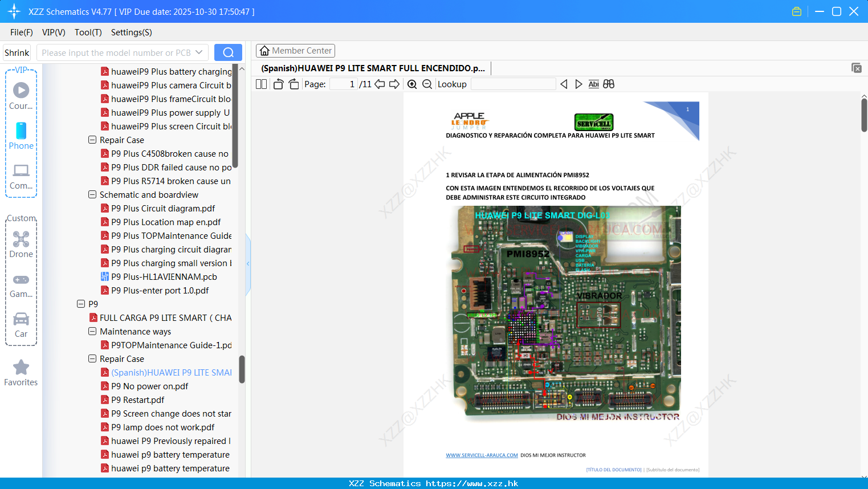Select the highlighted Spanish HUAWEI P9 LITE file

point(171,372)
